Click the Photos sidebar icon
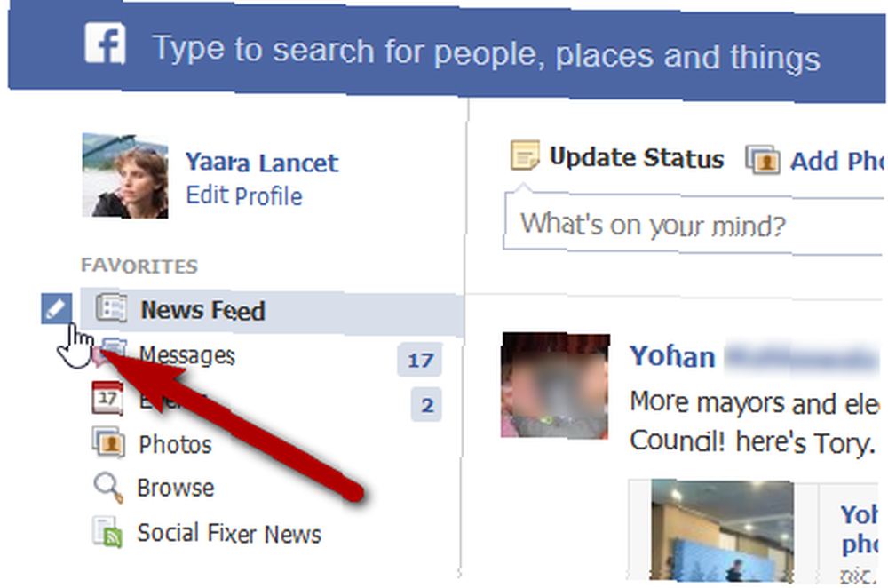The height and width of the screenshot is (588, 888). pos(108,441)
